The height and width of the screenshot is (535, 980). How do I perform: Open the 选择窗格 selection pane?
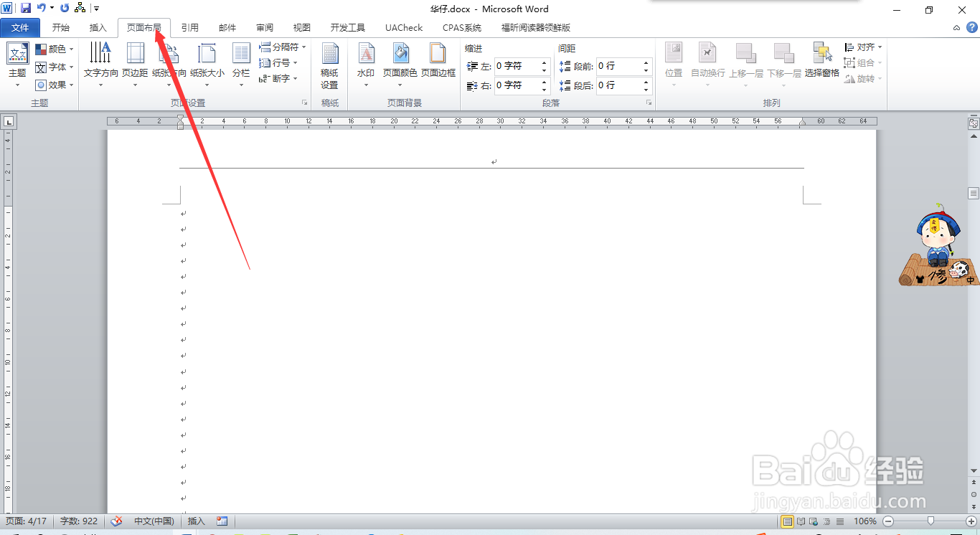click(x=822, y=61)
